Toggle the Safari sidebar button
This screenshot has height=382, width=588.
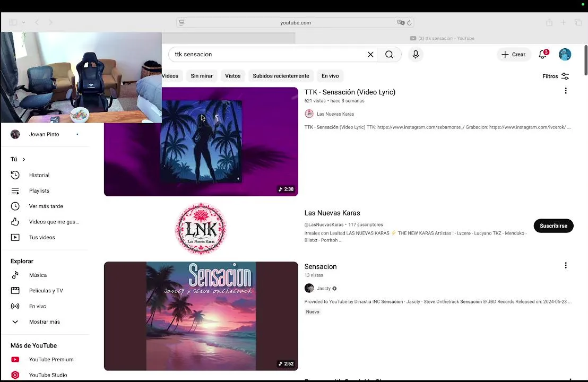tap(13, 22)
